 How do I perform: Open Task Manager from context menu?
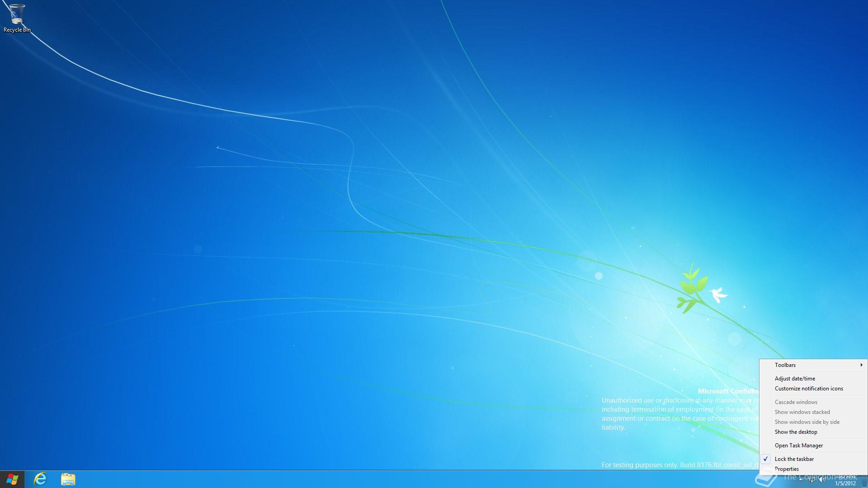(813, 446)
